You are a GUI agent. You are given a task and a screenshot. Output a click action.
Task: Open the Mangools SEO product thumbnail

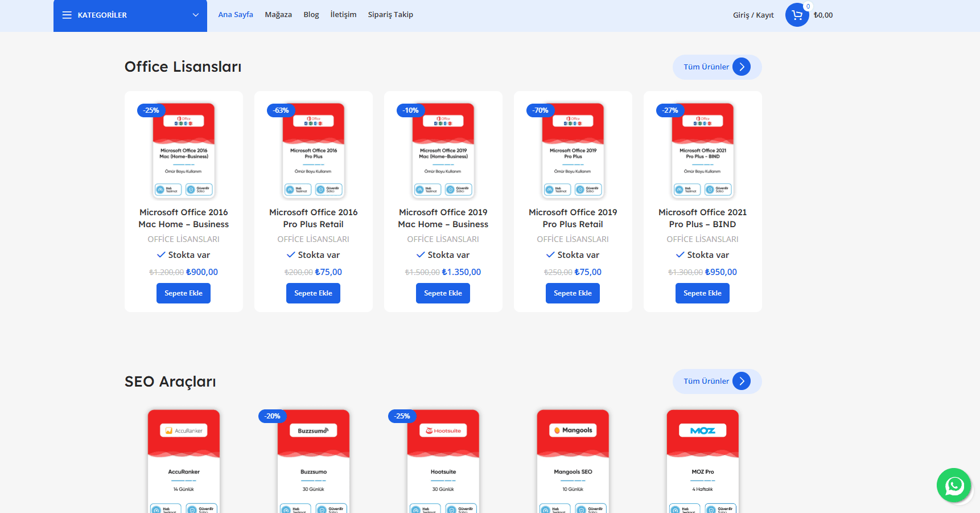coord(573,461)
